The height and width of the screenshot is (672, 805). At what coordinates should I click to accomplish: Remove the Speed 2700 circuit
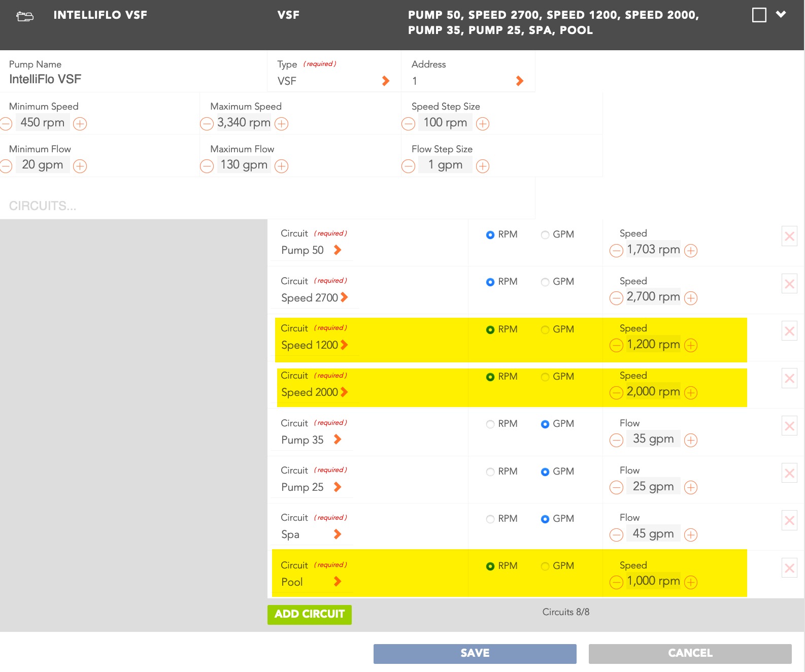(790, 284)
